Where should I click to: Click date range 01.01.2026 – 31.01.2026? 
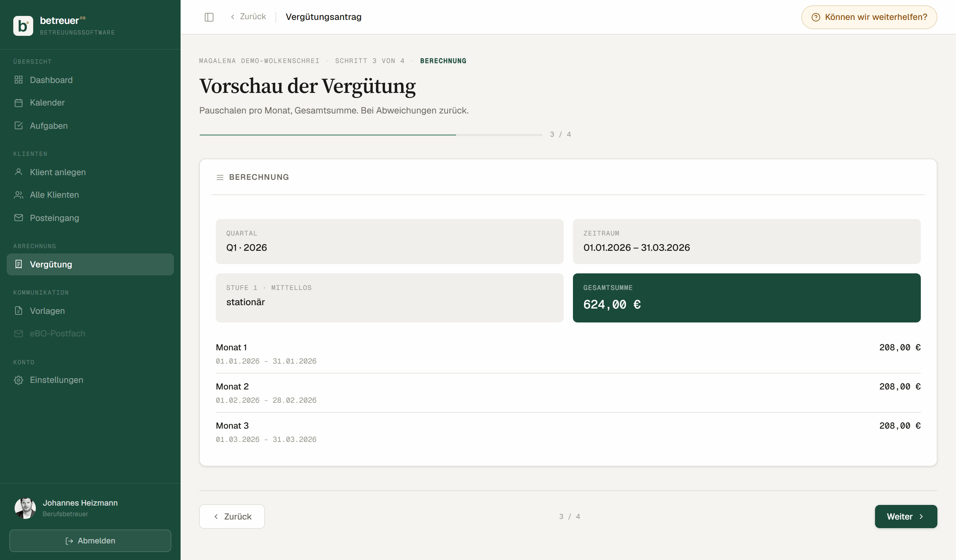266,361
